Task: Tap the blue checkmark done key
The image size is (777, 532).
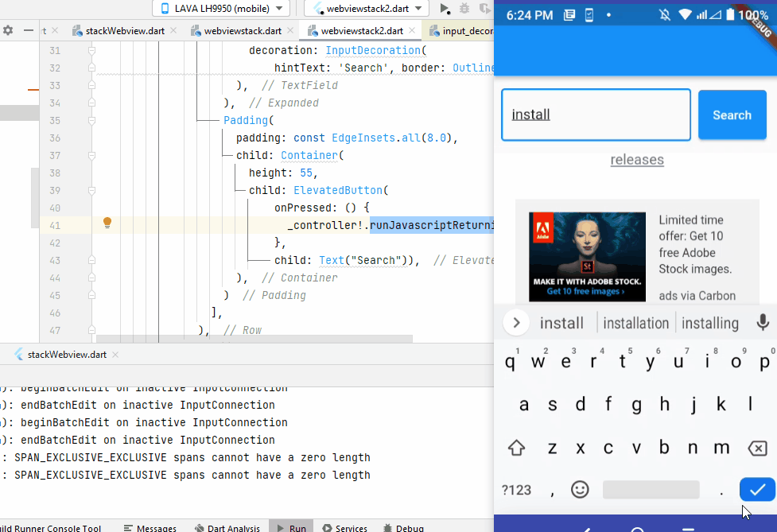Action: coord(757,489)
